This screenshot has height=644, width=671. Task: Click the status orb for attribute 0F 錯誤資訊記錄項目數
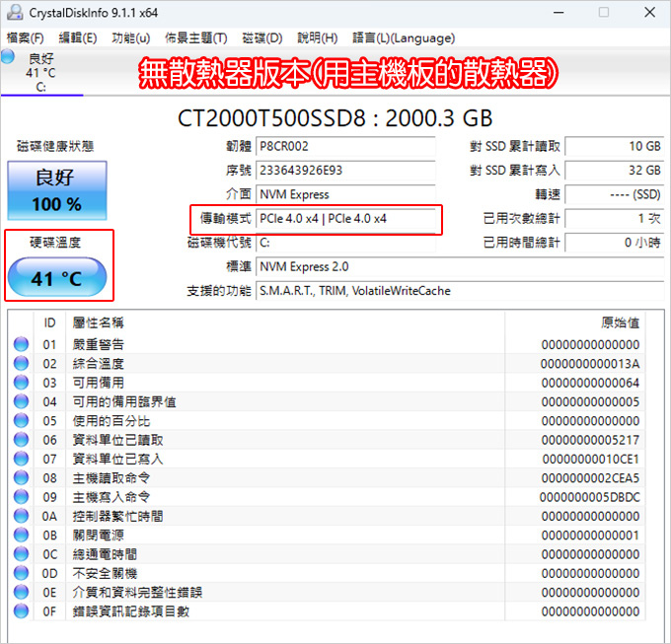[21, 611]
